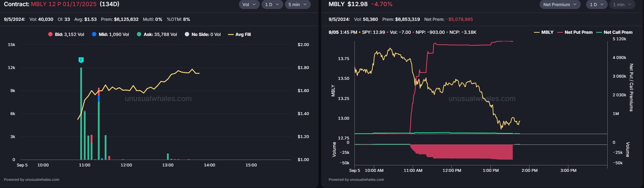Open the 1 min interval dropdown

pyautogui.click(x=622, y=5)
